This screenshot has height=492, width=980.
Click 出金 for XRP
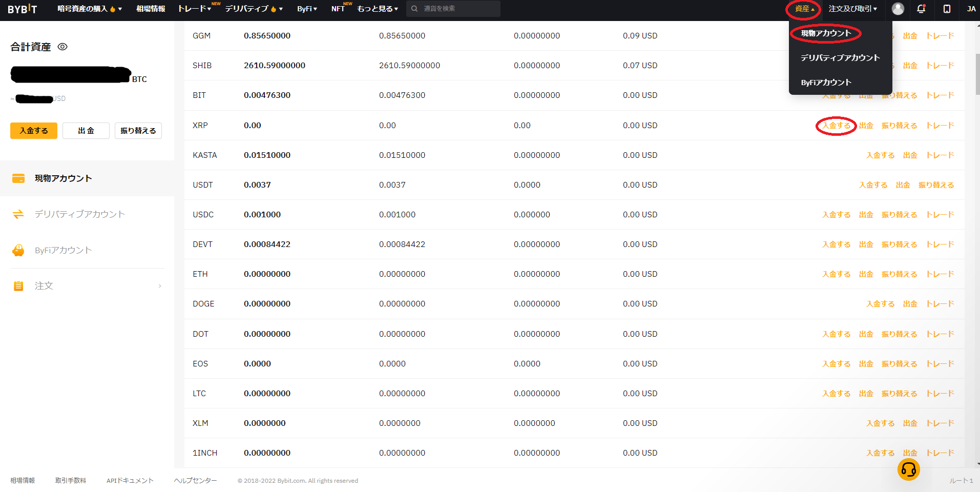click(x=866, y=126)
